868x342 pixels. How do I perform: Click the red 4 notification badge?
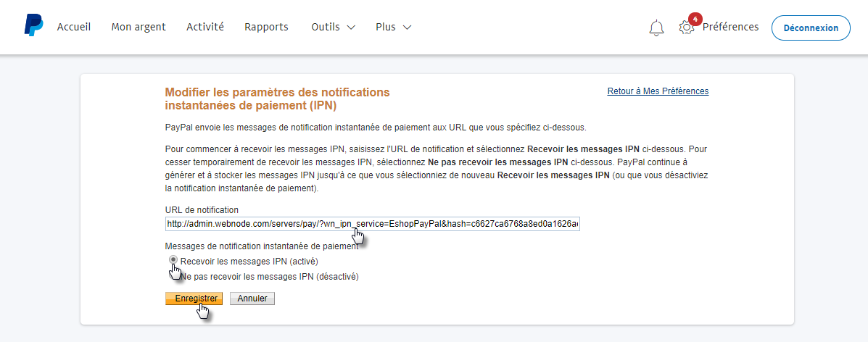click(x=695, y=20)
